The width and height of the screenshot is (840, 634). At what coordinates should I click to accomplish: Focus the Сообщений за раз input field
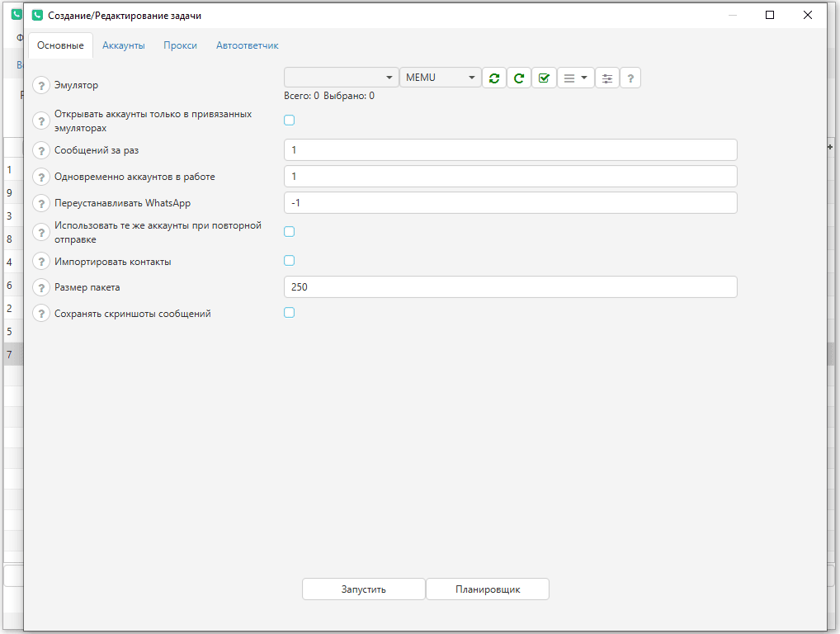(x=511, y=150)
